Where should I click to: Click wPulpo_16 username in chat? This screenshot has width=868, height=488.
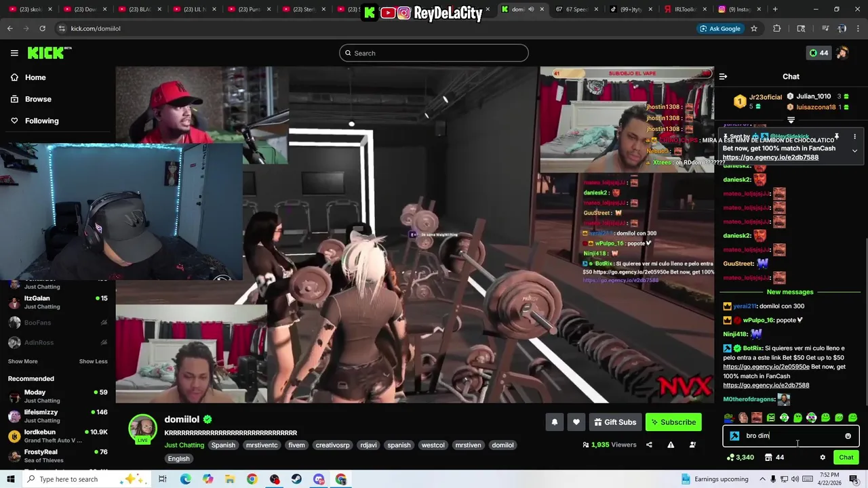pyautogui.click(x=758, y=320)
